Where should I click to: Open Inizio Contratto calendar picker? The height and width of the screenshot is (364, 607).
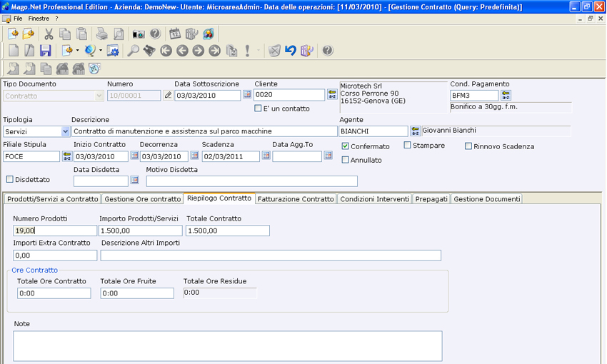(134, 156)
